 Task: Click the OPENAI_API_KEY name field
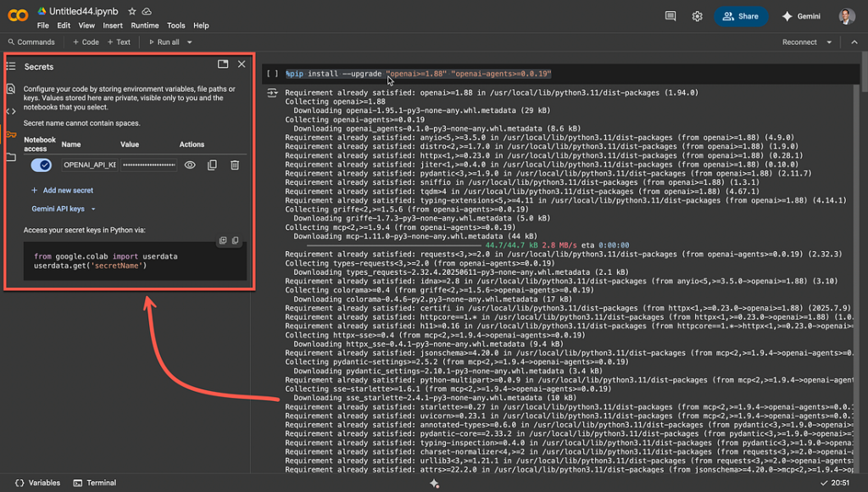point(88,165)
